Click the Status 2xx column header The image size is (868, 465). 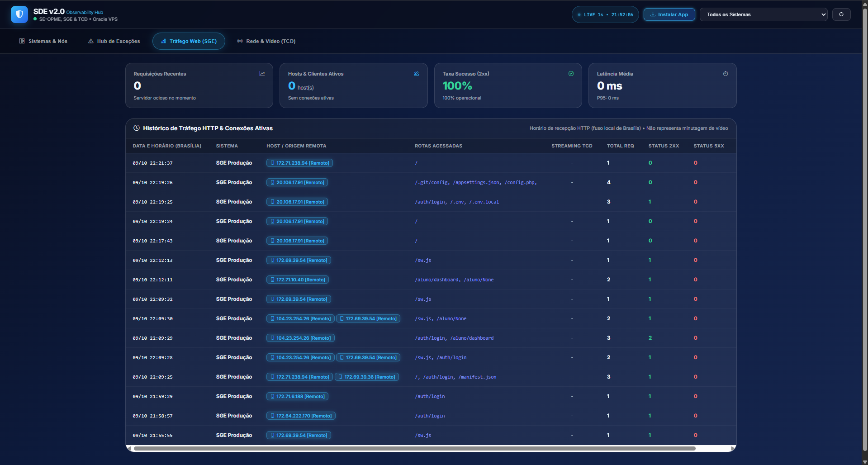[664, 146]
